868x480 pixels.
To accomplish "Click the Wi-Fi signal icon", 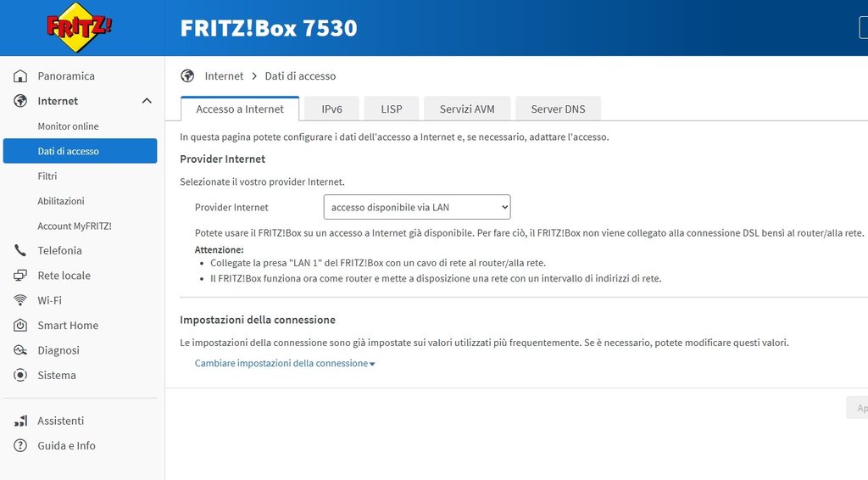I will click(x=20, y=300).
